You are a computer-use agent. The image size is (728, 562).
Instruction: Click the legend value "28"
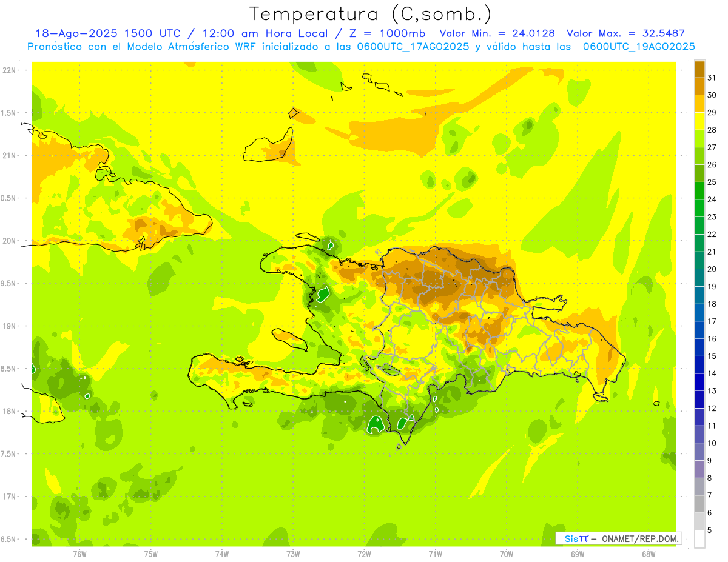712,129
